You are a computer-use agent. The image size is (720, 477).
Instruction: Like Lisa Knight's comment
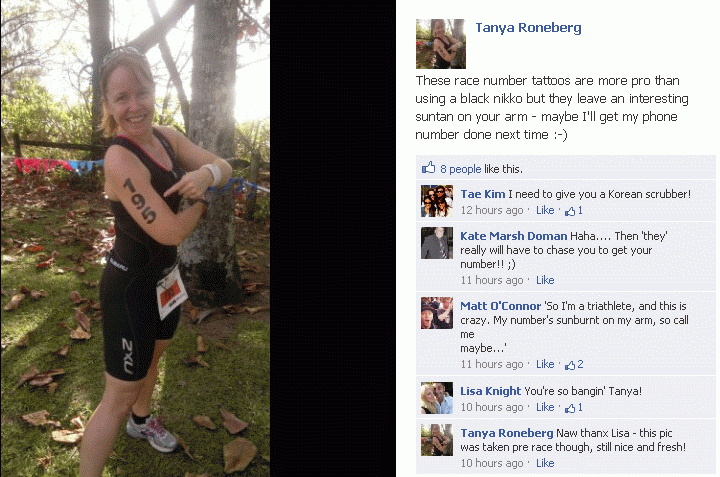click(545, 408)
